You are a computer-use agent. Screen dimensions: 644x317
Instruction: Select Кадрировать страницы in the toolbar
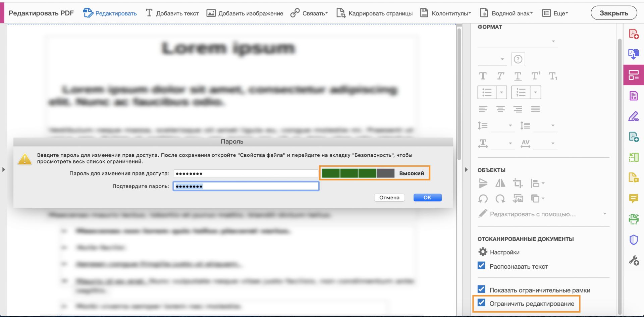click(x=374, y=13)
